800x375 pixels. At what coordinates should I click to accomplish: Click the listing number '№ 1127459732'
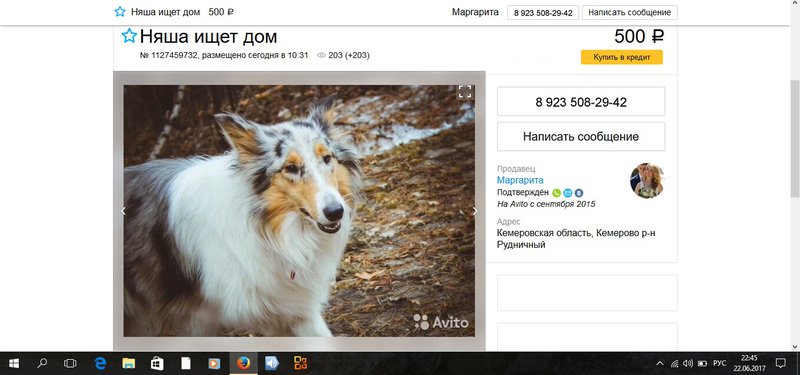pos(168,55)
